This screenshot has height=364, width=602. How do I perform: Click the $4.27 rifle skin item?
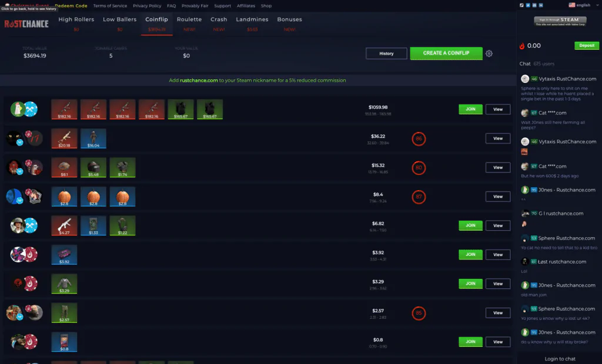coord(64,225)
